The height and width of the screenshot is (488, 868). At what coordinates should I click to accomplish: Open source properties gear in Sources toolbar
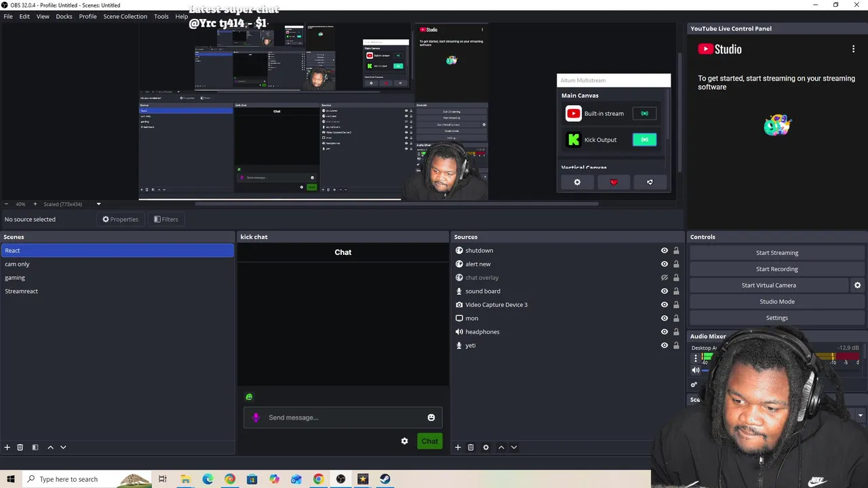[x=486, y=447]
